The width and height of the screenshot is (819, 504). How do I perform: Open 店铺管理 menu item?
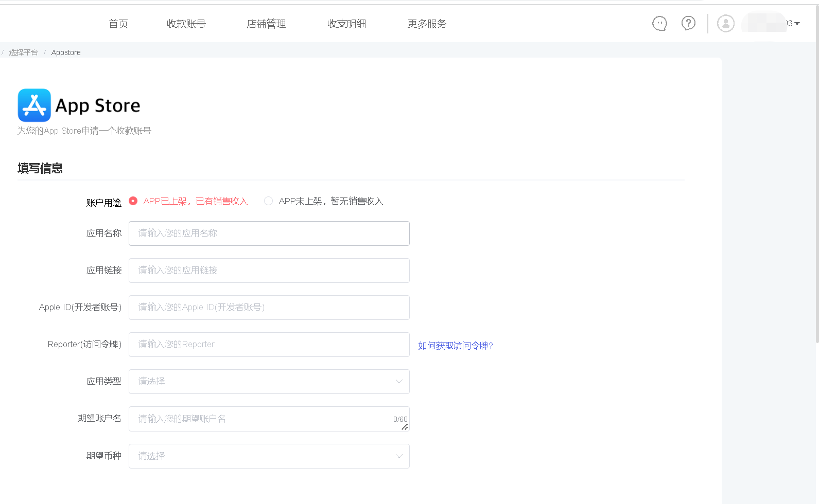[266, 24]
